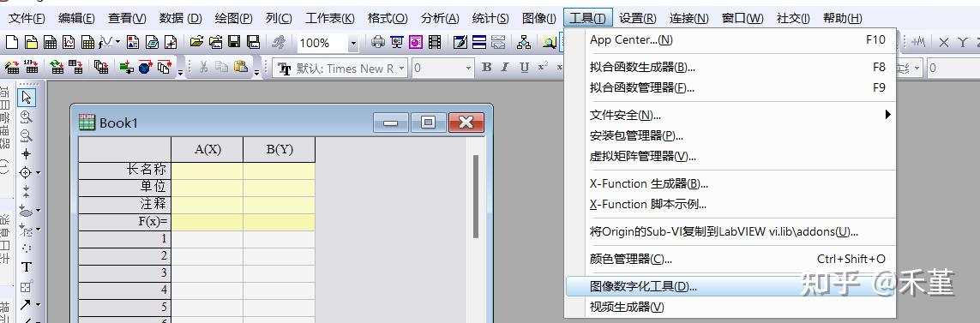Click the Project Explorer tree icon
The image size is (980, 323).
point(524,43)
